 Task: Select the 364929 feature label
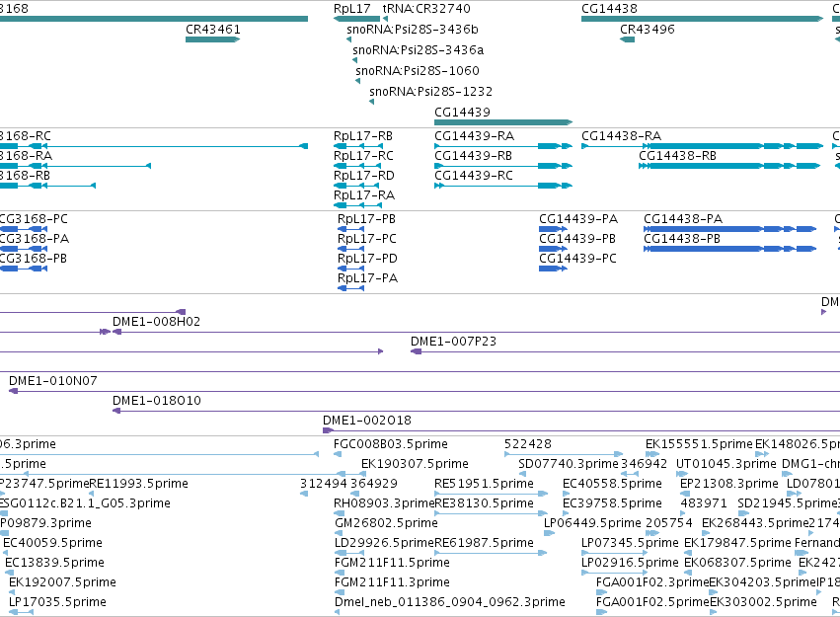click(374, 484)
